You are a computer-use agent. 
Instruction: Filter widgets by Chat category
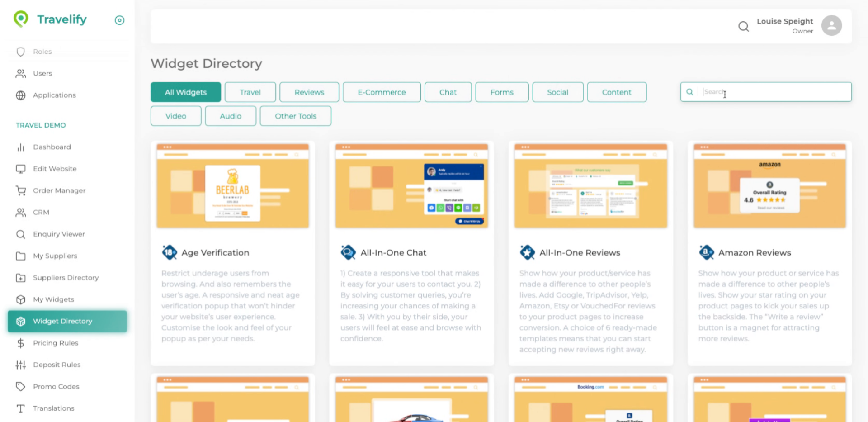(448, 92)
